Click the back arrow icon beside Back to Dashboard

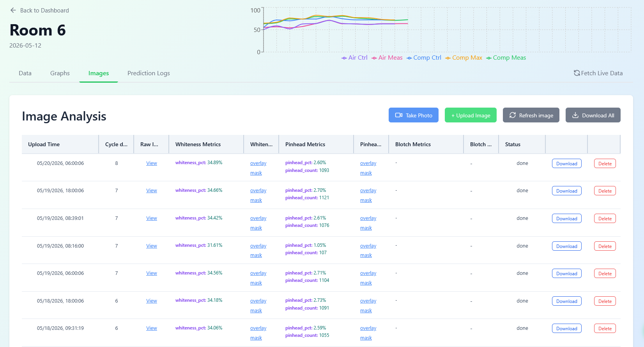point(13,10)
